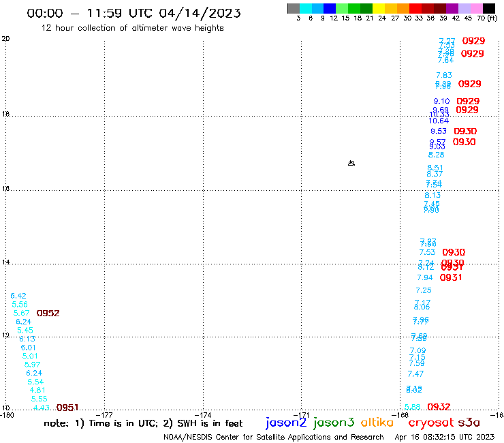Click the wave height value 6.42

[x=18, y=296]
